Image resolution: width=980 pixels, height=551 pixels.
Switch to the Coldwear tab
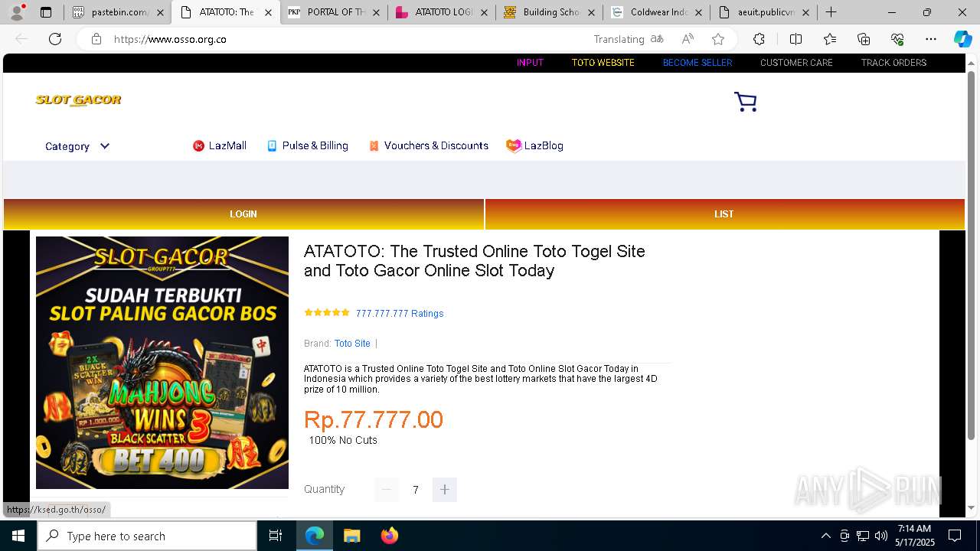[x=656, y=12]
